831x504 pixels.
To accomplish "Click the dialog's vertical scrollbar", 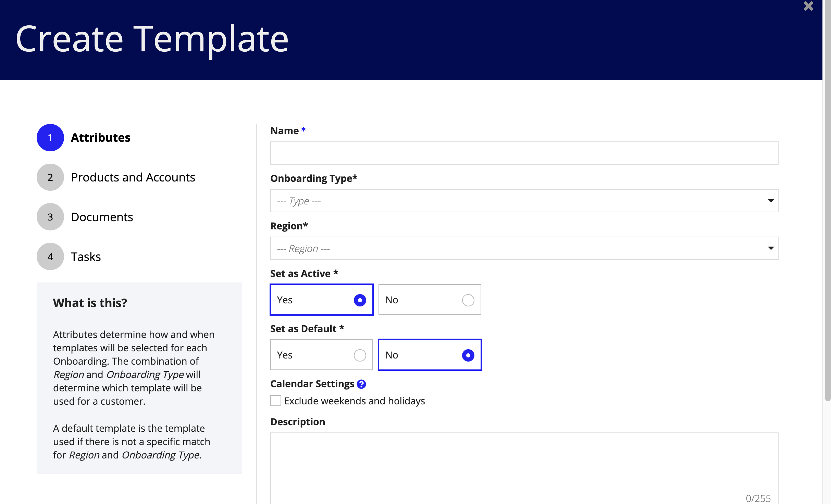I will tap(828, 201).
